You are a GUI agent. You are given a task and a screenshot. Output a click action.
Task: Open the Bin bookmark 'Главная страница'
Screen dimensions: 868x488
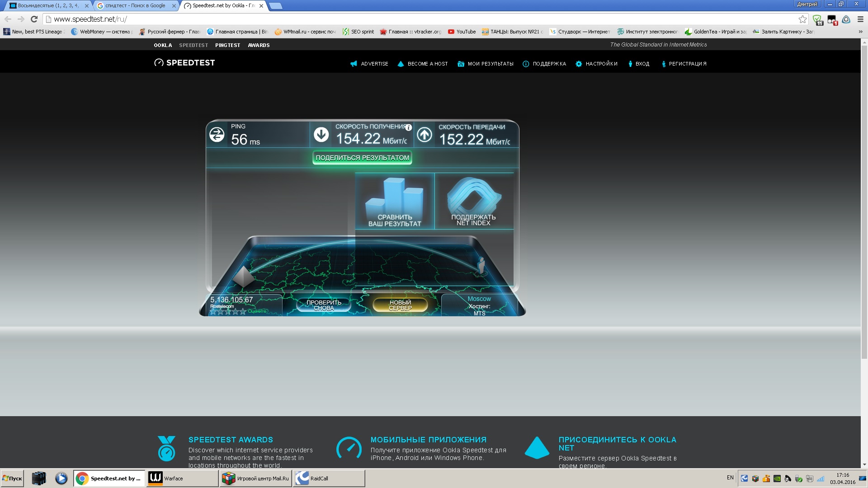click(237, 32)
